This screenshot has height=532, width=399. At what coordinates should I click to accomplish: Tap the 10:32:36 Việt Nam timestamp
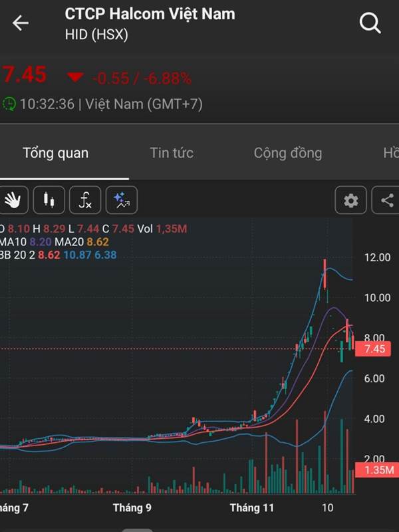pyautogui.click(x=111, y=104)
